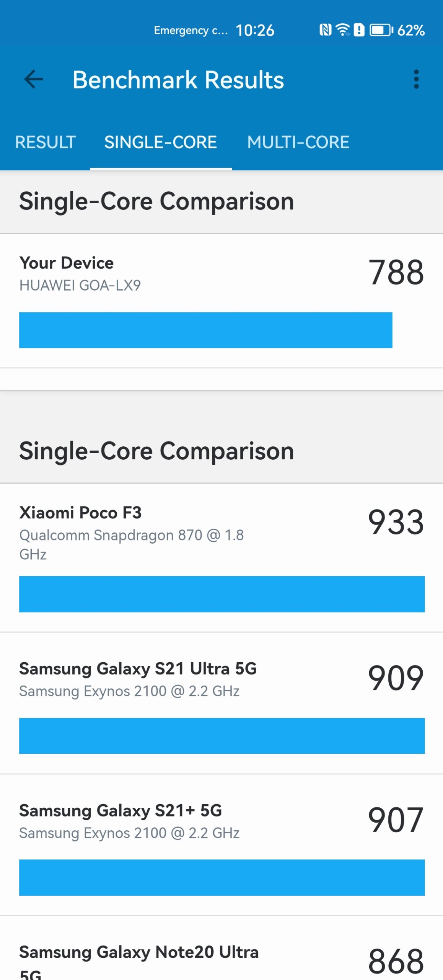Viewport: 443px width, 980px height.
Task: Tap the Wi-Fi status icon
Action: [342, 30]
